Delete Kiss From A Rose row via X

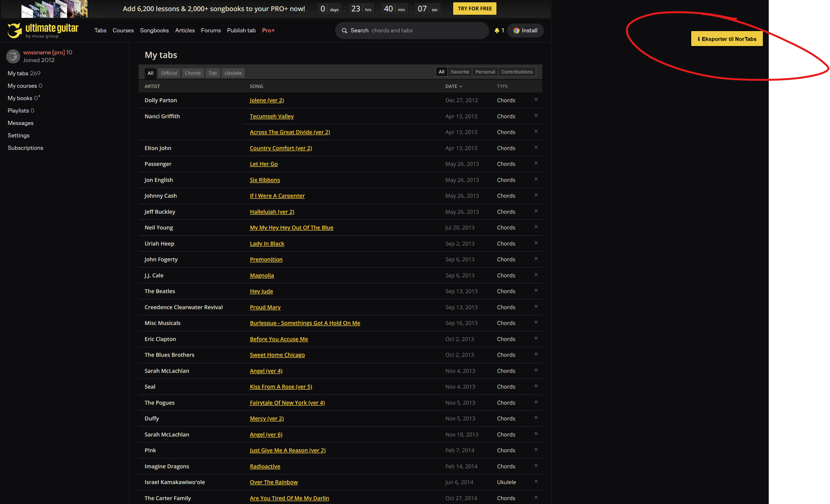tap(536, 386)
